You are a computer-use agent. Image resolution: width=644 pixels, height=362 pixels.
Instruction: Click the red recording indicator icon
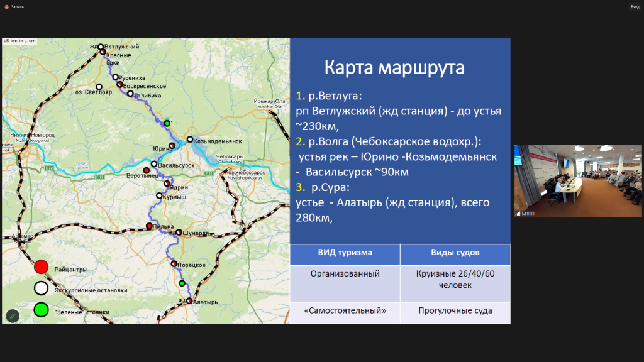click(6, 7)
